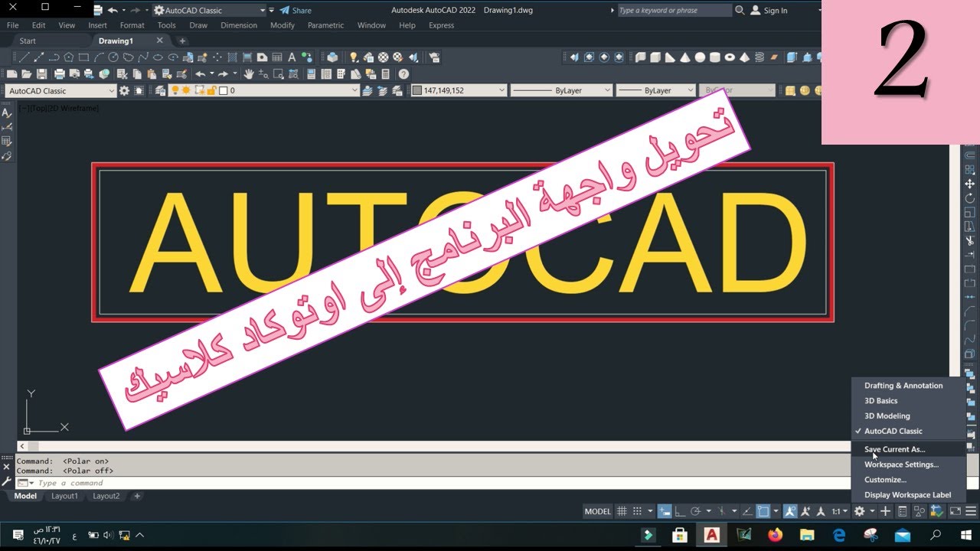Toggle snap mode dots in status bar
Viewport: 980px width, 551px height.
637,511
